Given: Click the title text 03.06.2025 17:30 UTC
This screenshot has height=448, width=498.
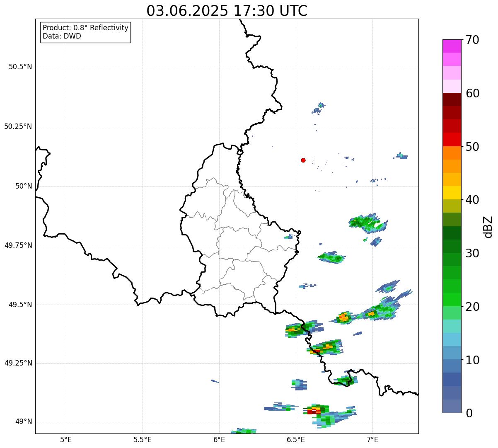Looking at the screenshot, I should coord(227,11).
